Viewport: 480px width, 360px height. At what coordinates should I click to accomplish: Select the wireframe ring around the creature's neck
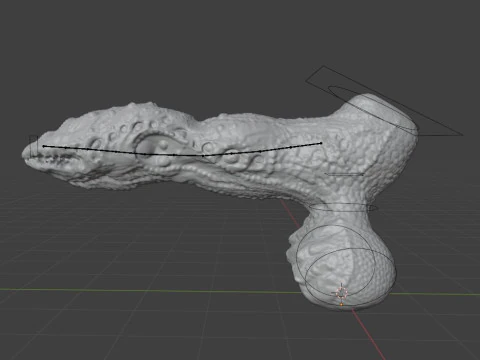point(343,207)
